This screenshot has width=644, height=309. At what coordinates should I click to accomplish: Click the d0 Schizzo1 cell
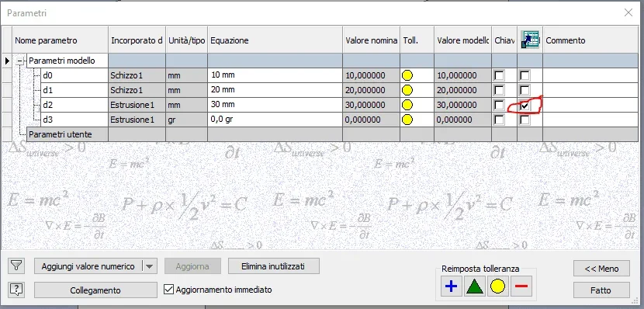(137, 75)
